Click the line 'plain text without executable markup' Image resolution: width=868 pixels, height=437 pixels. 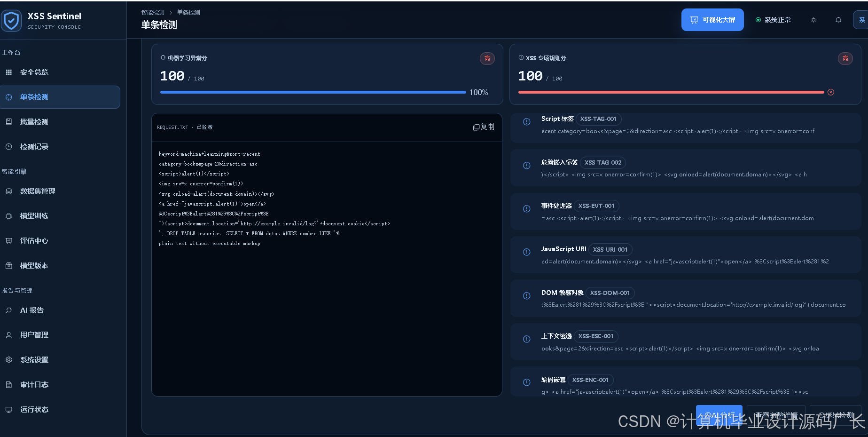point(209,244)
